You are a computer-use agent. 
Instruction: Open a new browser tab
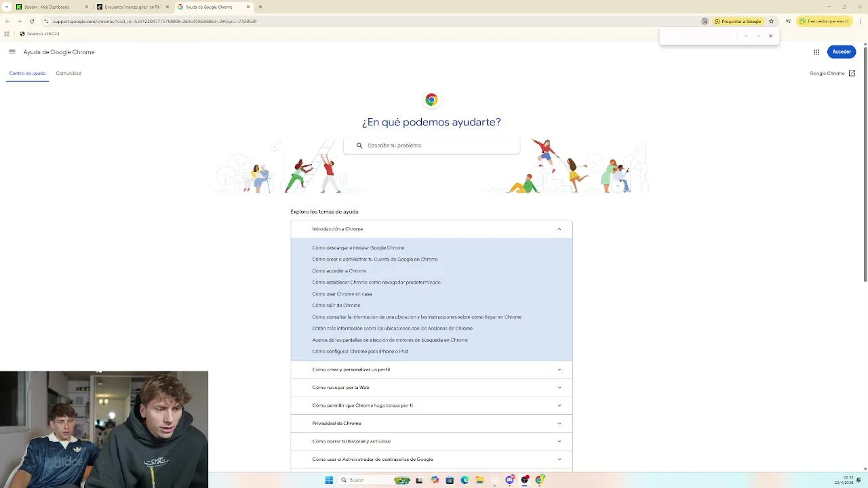tap(260, 7)
